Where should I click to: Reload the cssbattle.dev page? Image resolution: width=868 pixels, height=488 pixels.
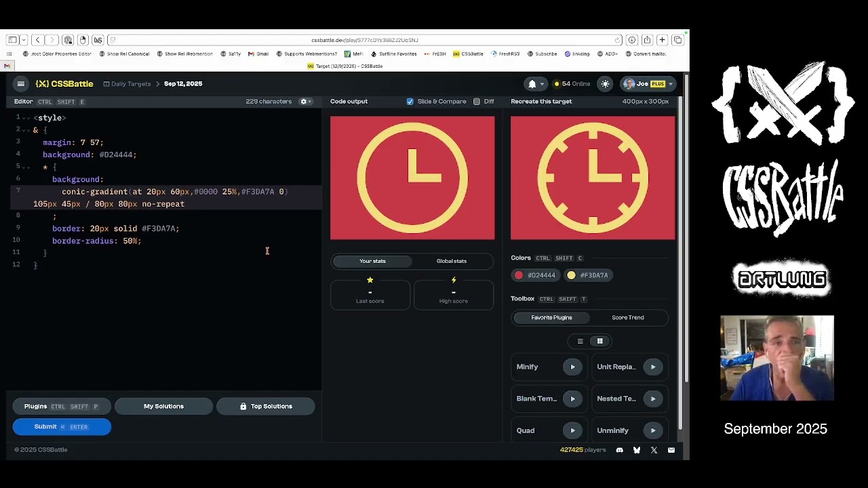click(617, 40)
